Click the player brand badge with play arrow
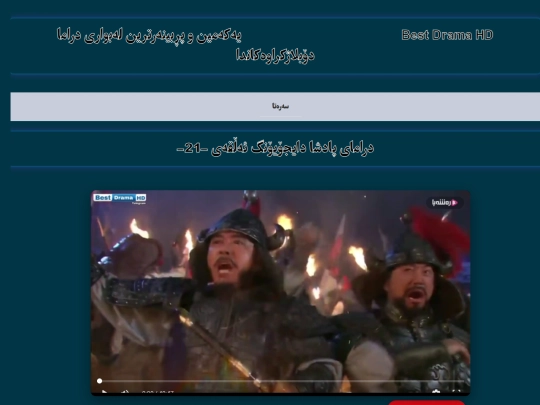Image resolution: width=540 pixels, height=405 pixels. pos(445,202)
